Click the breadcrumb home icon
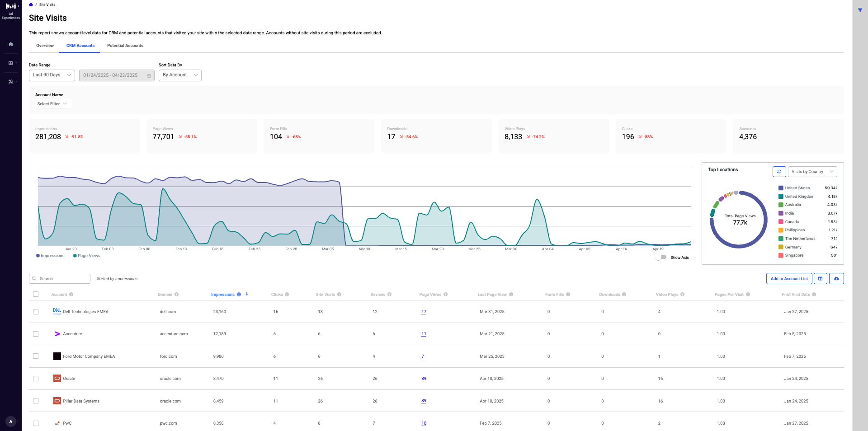Screen dimensions: 868x431 31,5
